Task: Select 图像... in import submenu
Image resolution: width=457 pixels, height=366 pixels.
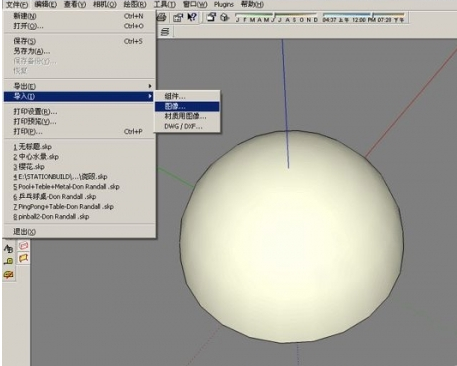Action: (x=187, y=106)
